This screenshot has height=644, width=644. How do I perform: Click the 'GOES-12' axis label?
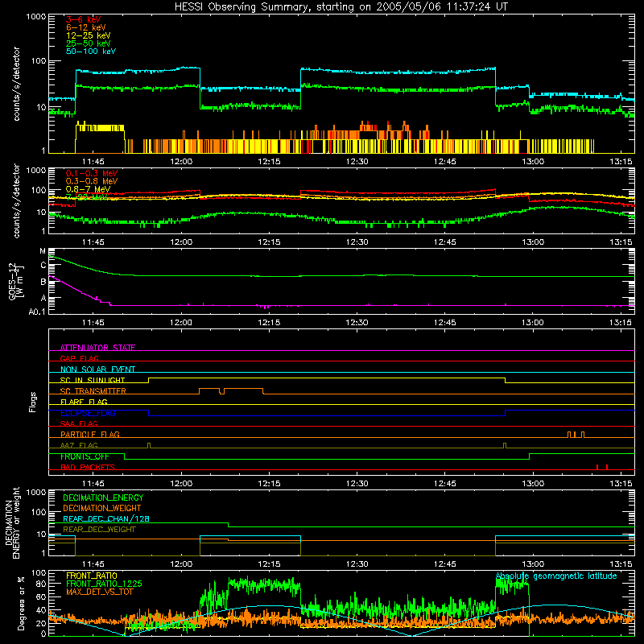pyautogui.click(x=12, y=281)
